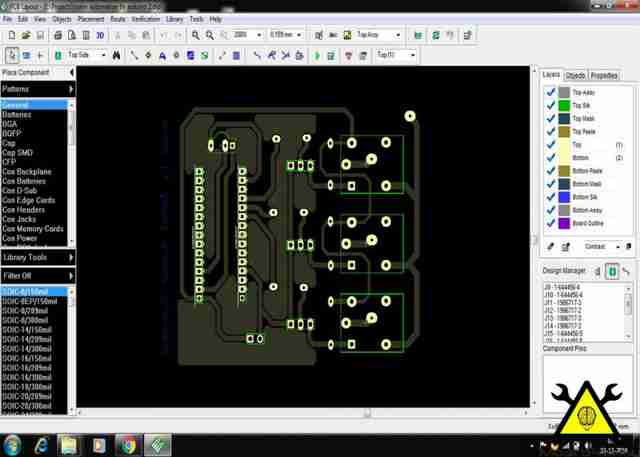Select the default arrow pointer tool
Screen dimensions: 640x457
pos(12,55)
